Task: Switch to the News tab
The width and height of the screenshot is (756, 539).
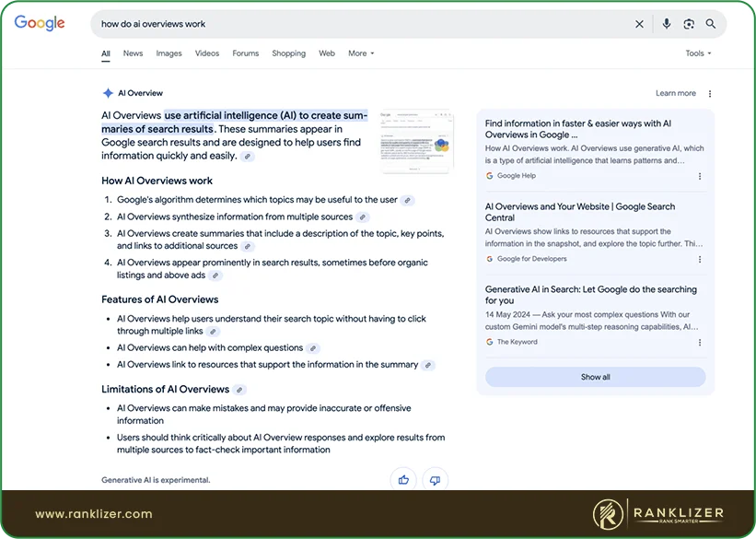Action: coord(133,53)
